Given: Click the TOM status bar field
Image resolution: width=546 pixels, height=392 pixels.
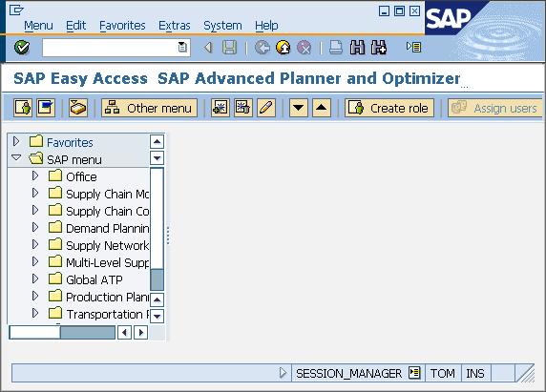Looking at the screenshot, I should pyautogui.click(x=443, y=373).
